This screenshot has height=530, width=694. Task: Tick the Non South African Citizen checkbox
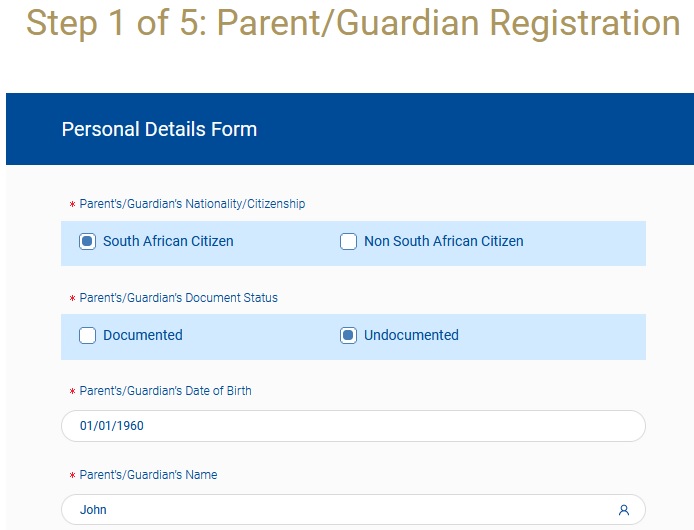tap(348, 241)
